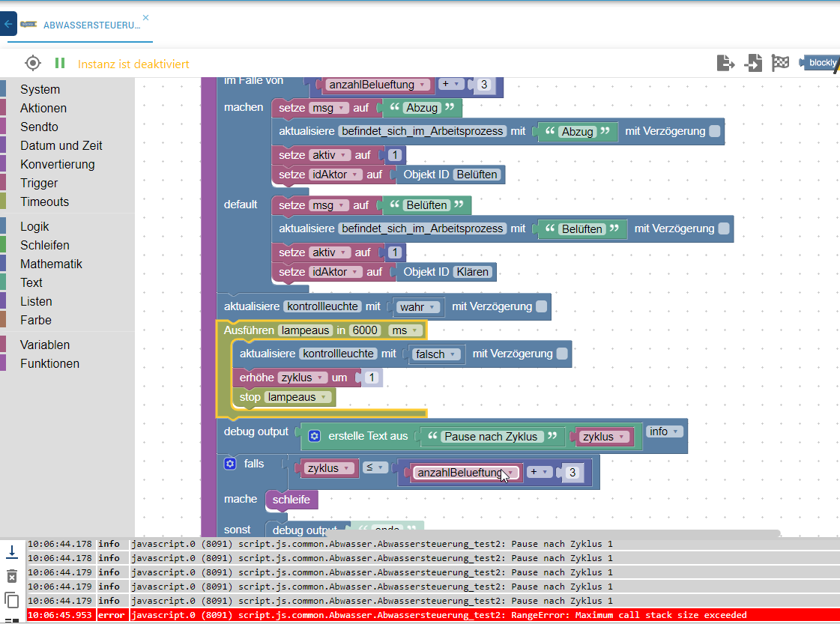Open the ms time unit dropdown

pos(405,330)
